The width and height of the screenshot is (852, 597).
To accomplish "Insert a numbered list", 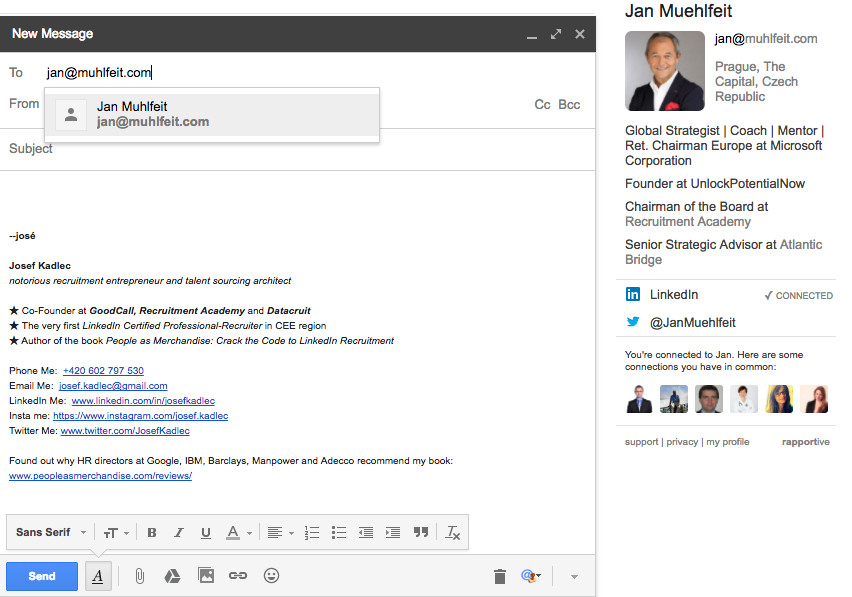I will 312,532.
